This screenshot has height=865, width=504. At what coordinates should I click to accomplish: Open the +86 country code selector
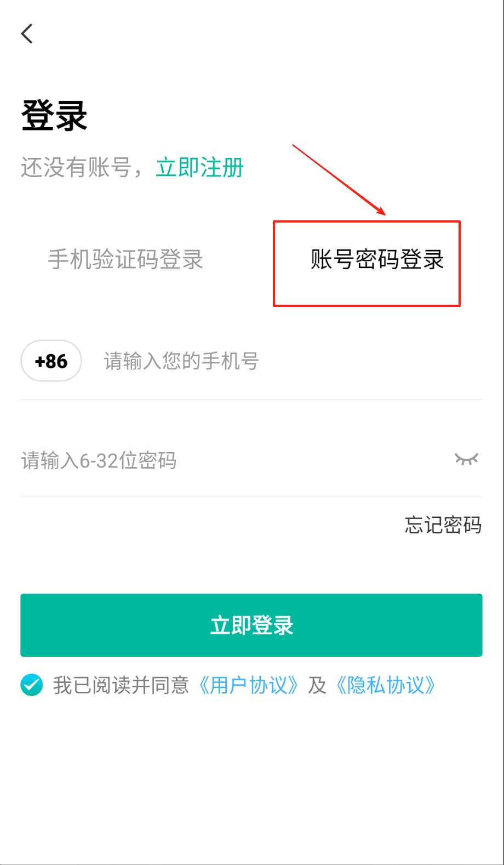coord(51,361)
